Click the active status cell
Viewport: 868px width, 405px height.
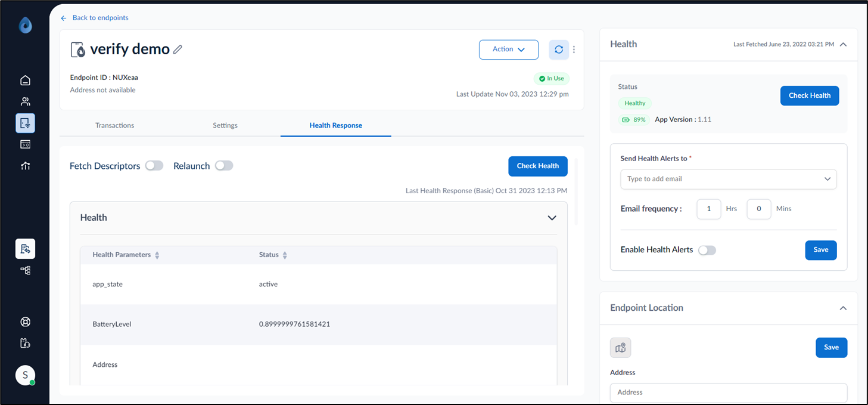(268, 285)
